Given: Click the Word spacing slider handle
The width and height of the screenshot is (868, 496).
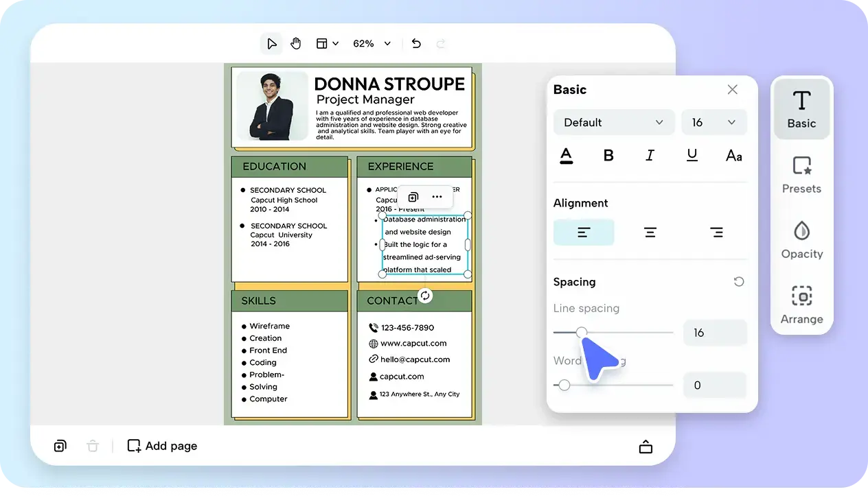Looking at the screenshot, I should pos(564,386).
